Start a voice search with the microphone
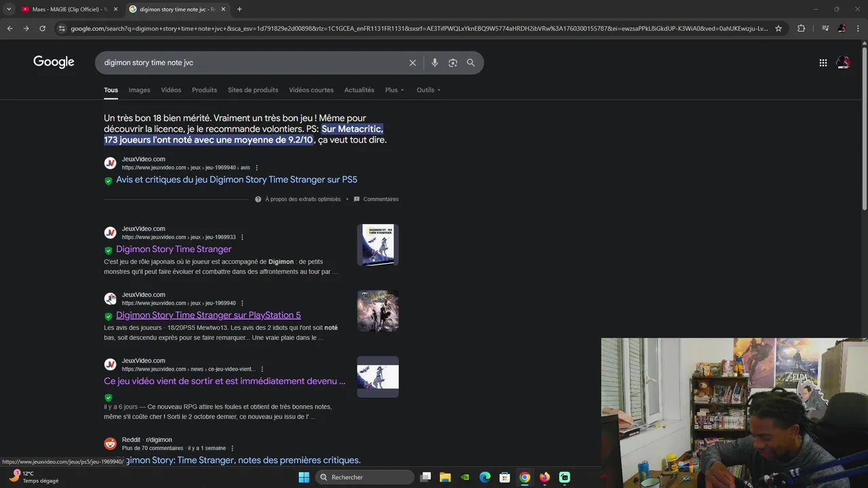 point(435,62)
